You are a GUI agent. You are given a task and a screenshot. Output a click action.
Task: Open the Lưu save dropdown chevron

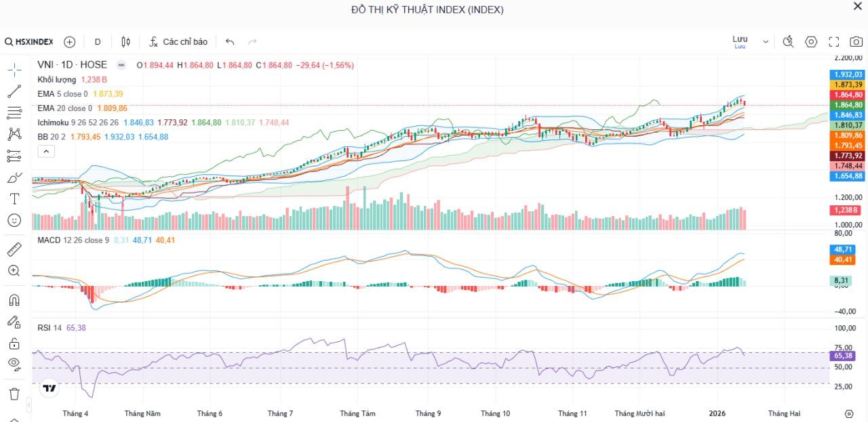pyautogui.click(x=765, y=41)
